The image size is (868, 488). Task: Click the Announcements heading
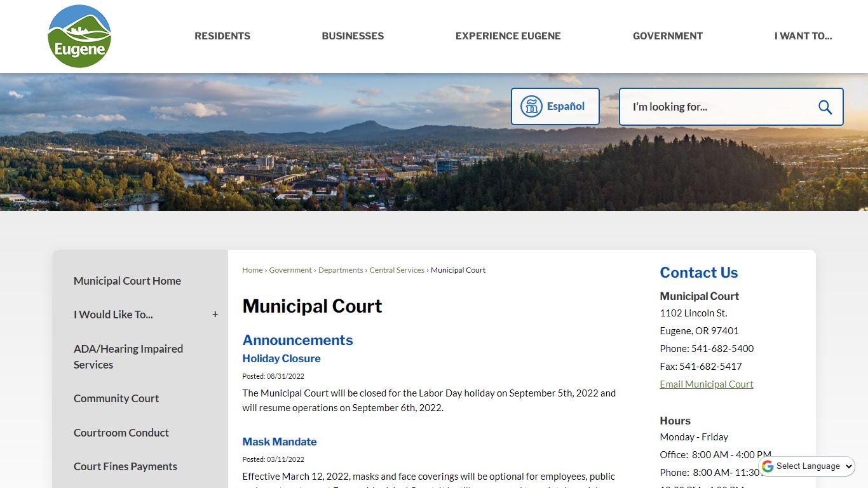(297, 340)
